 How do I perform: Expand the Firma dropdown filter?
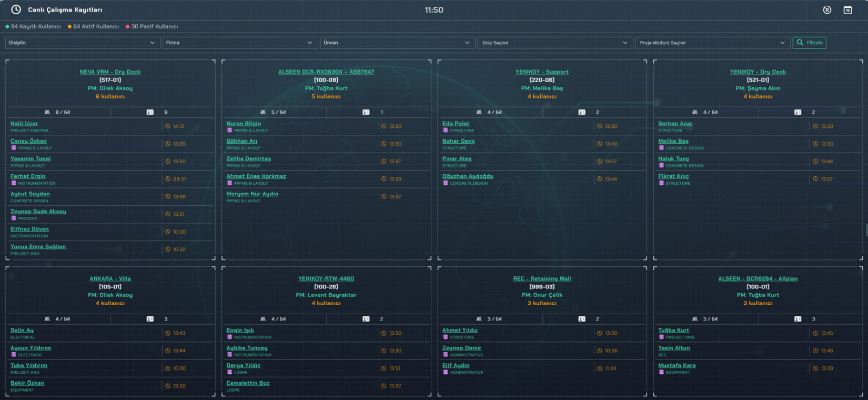(239, 43)
